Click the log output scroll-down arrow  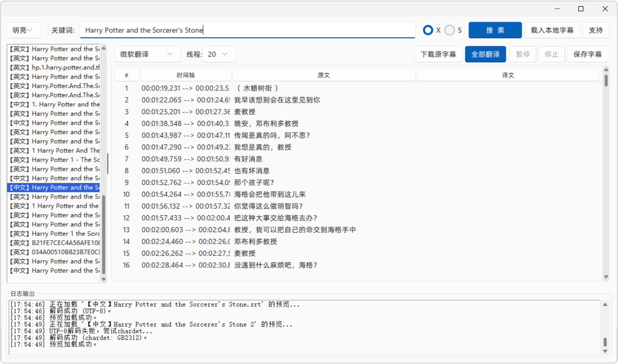[x=605, y=351]
